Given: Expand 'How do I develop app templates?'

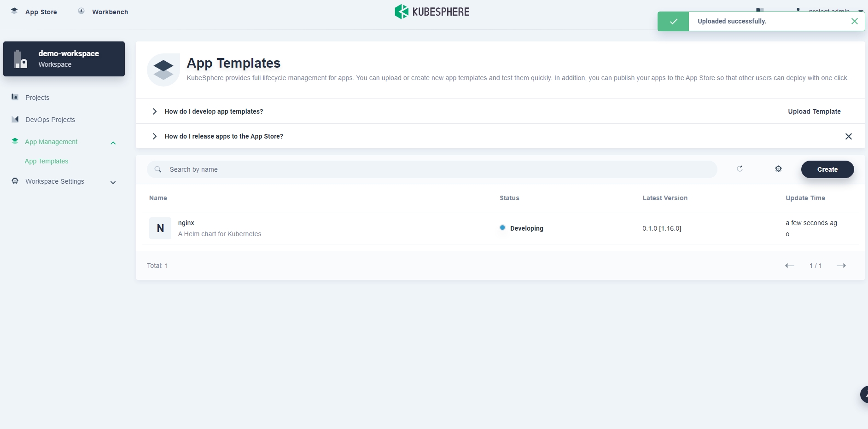Looking at the screenshot, I should 214,111.
